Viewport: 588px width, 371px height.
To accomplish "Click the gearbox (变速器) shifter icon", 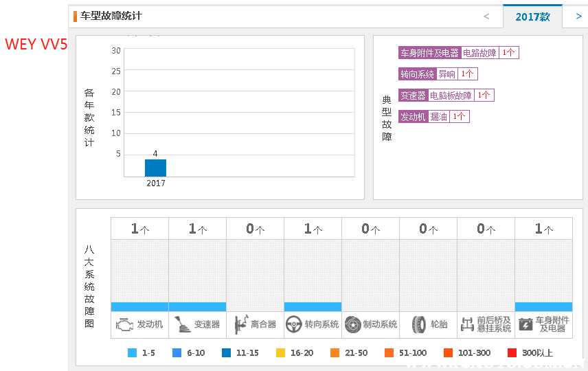I will [x=182, y=324].
